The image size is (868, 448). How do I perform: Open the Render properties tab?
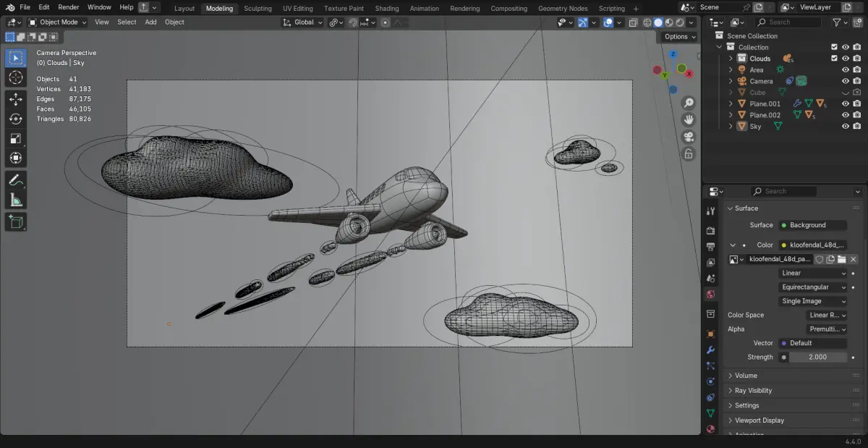pyautogui.click(x=710, y=230)
